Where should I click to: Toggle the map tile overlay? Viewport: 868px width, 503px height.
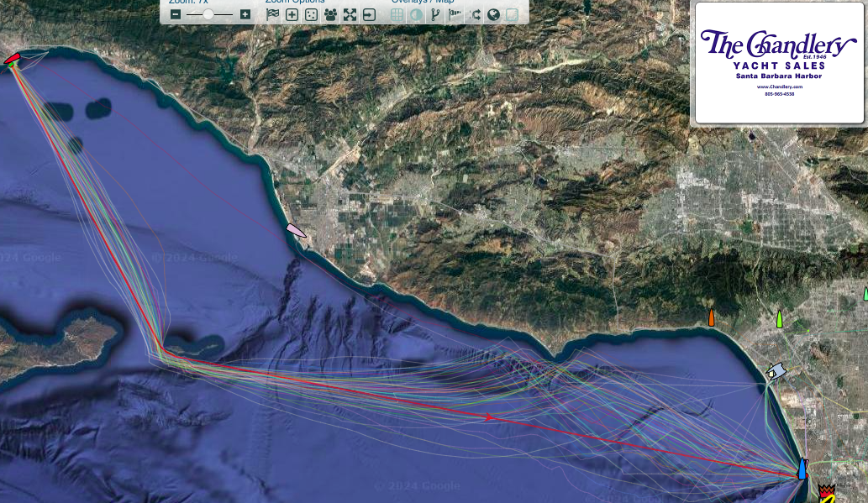[x=513, y=14]
